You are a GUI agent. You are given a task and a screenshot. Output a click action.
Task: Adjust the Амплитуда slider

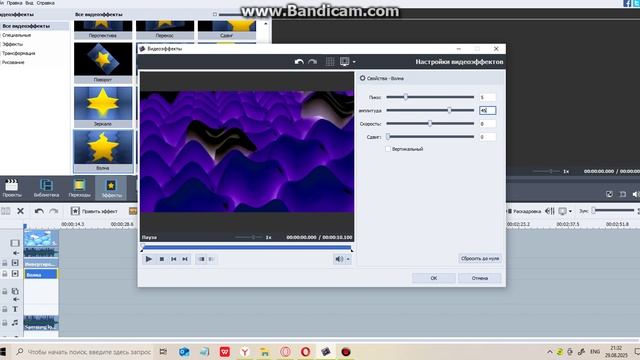[430, 110]
